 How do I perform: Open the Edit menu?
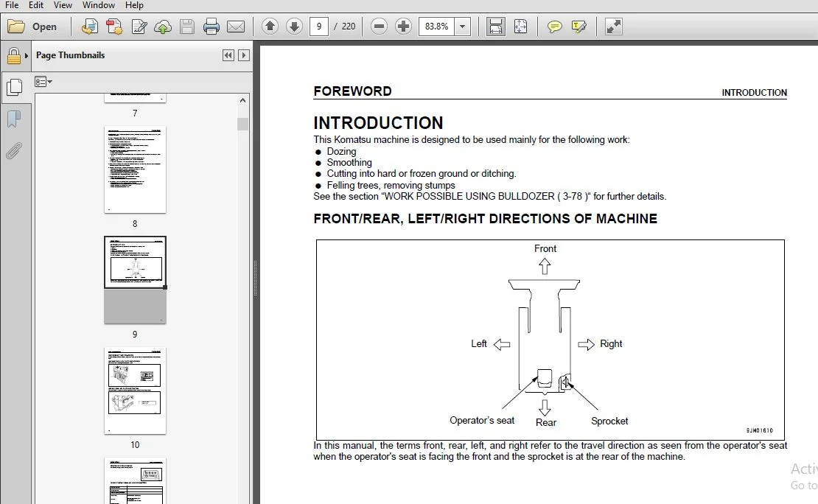click(x=36, y=5)
